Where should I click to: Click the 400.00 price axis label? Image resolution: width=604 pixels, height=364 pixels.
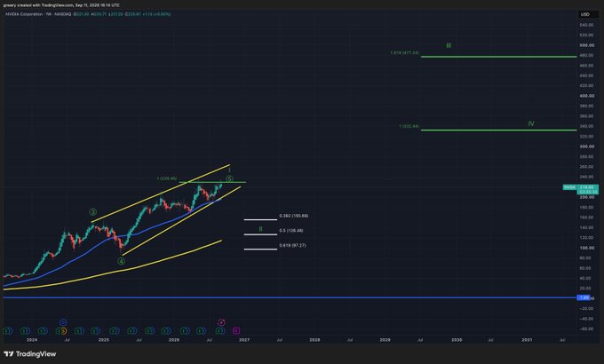(x=586, y=96)
